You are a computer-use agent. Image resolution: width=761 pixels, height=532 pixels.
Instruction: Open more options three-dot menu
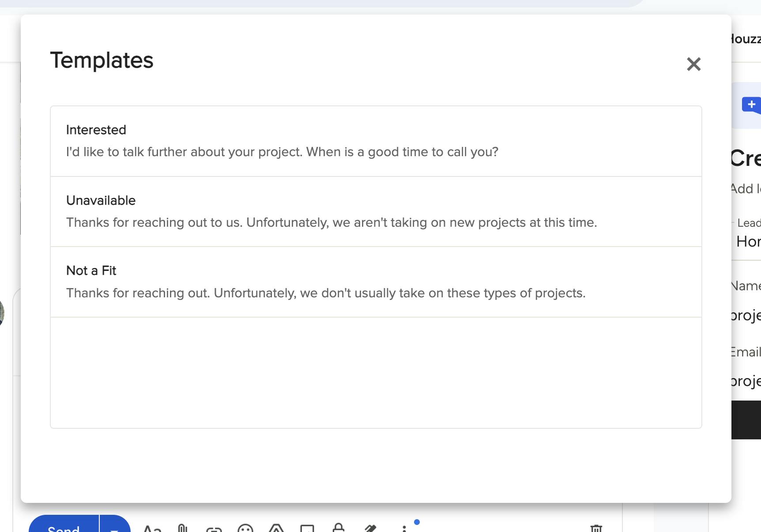404,528
